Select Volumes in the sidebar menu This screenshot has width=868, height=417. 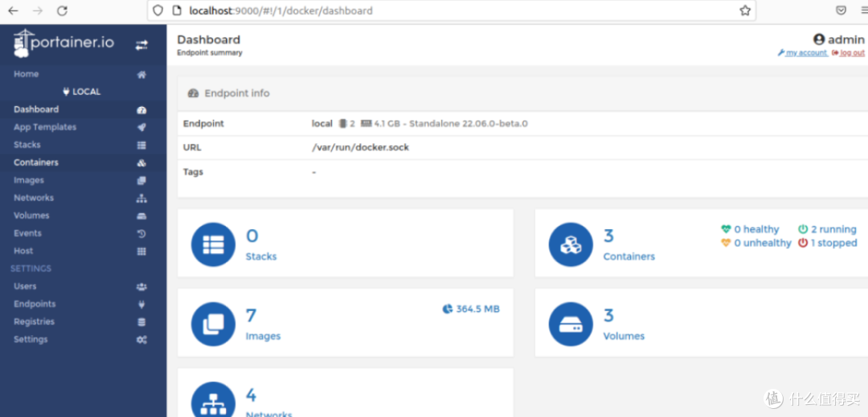coord(31,215)
